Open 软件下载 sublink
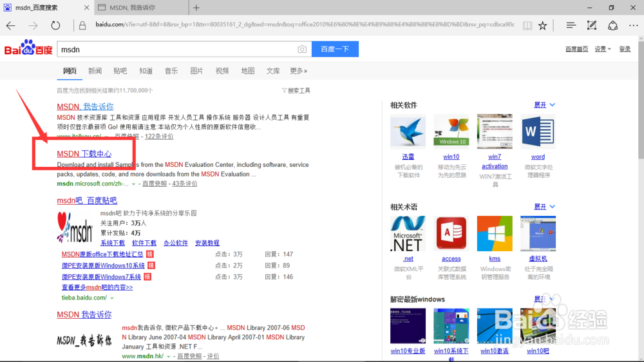The width and height of the screenshot is (644, 362). point(144,243)
